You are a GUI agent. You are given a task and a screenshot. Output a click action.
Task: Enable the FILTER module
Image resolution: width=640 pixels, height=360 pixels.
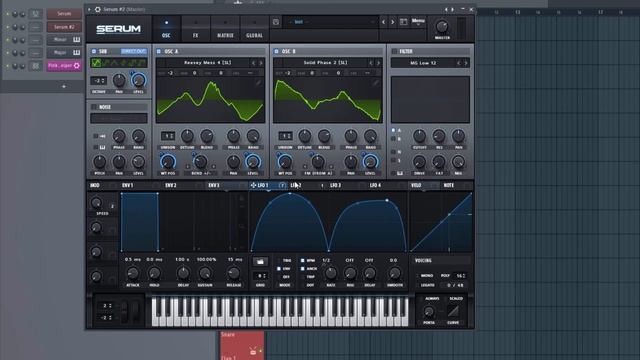(x=394, y=51)
